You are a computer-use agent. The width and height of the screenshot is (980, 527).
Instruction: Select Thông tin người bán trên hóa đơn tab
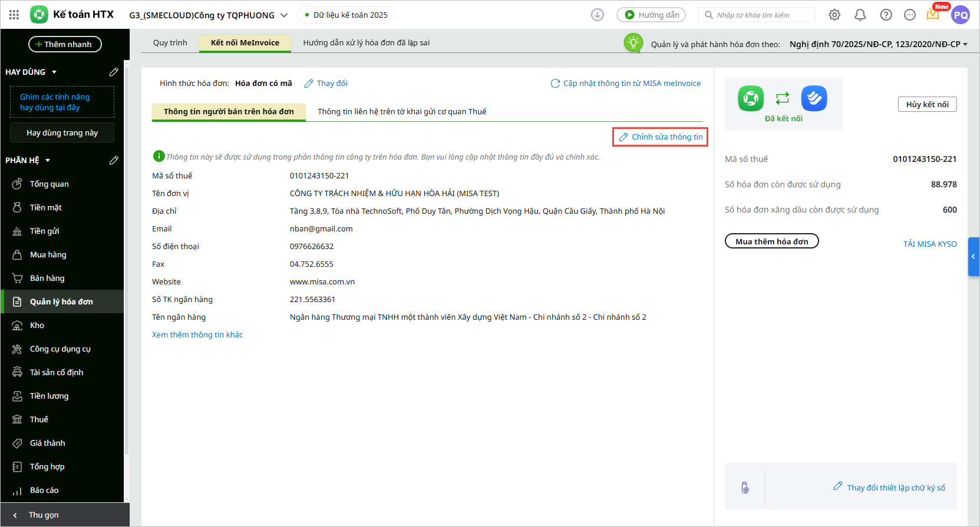(229, 111)
